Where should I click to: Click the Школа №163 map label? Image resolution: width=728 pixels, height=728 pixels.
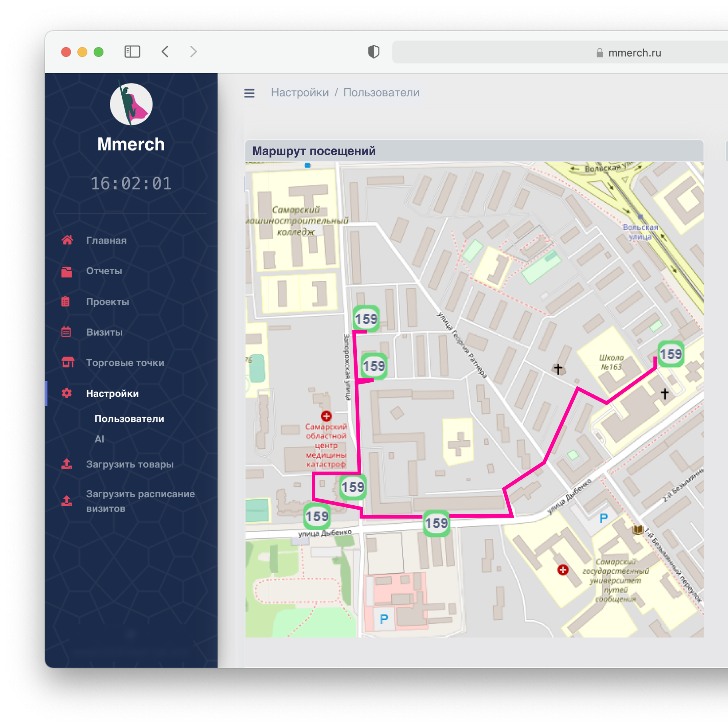click(x=611, y=362)
